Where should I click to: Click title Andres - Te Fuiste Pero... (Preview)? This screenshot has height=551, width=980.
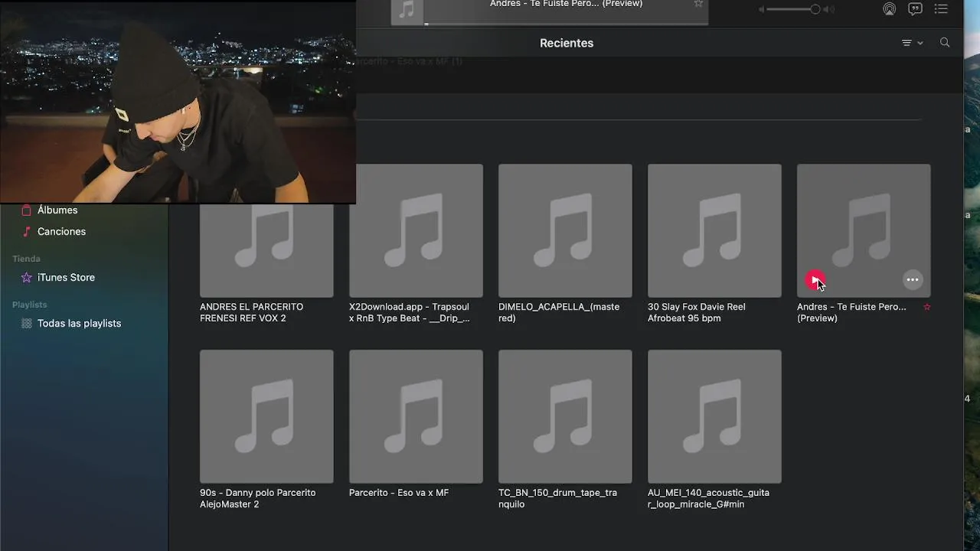[851, 312]
